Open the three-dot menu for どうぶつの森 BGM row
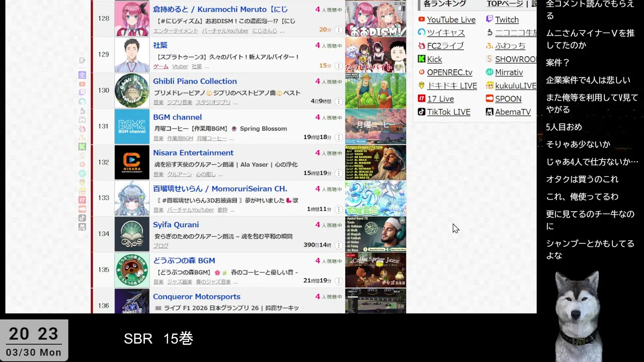 pos(339,281)
